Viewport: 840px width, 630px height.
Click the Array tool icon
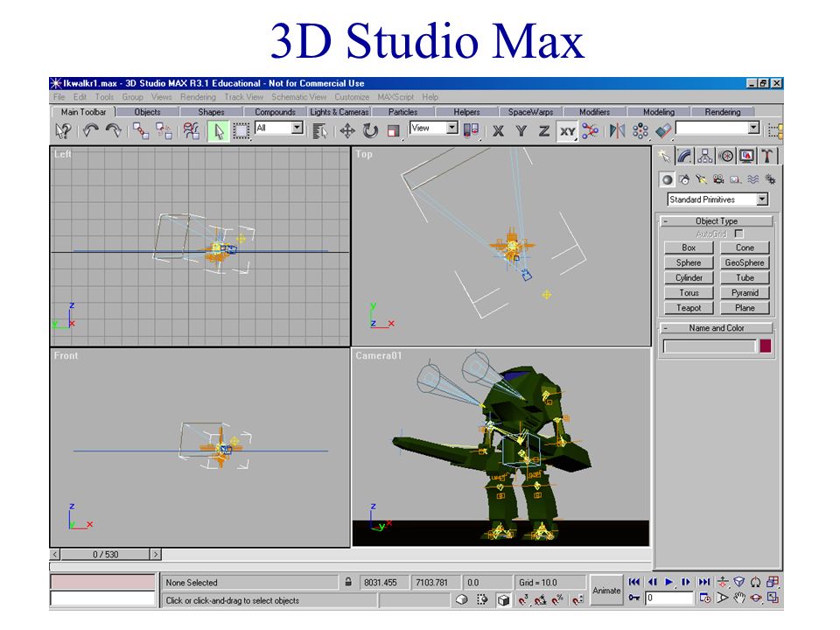click(x=640, y=130)
